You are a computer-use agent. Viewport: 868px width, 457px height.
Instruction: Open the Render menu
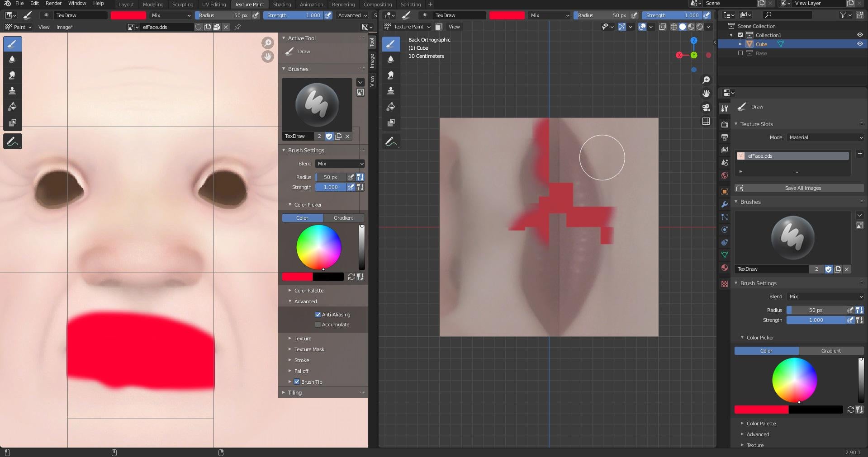[x=53, y=3]
